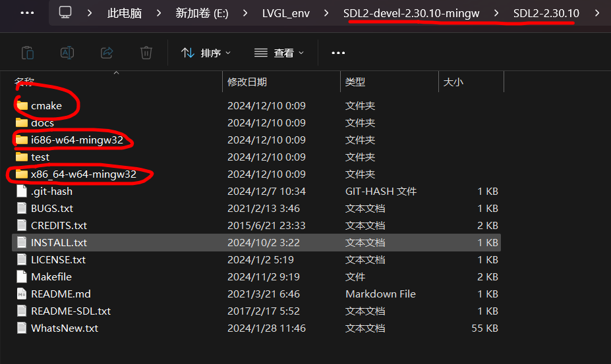This screenshot has height=364, width=611.
Task: Sort by the 大小 column header
Action: tap(453, 82)
